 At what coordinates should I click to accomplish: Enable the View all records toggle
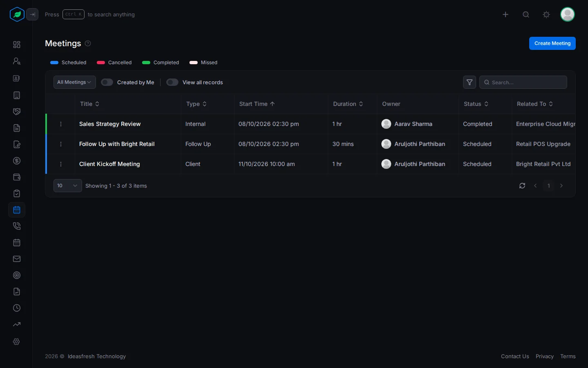(x=172, y=82)
